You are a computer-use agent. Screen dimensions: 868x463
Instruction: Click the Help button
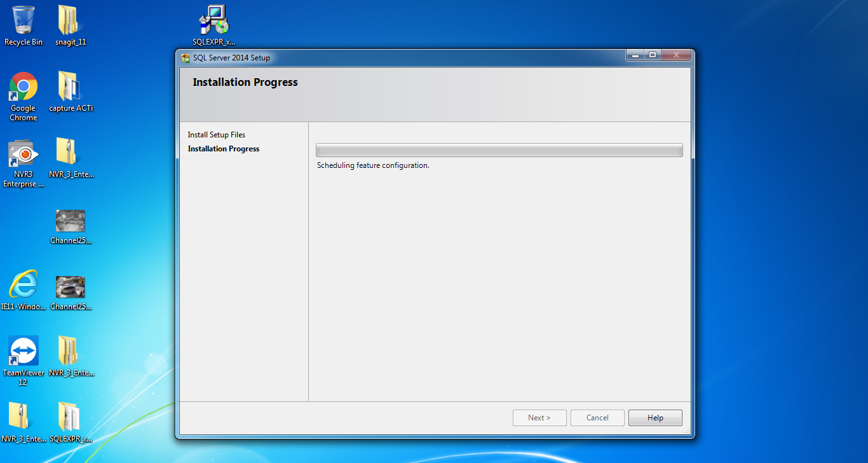655,418
